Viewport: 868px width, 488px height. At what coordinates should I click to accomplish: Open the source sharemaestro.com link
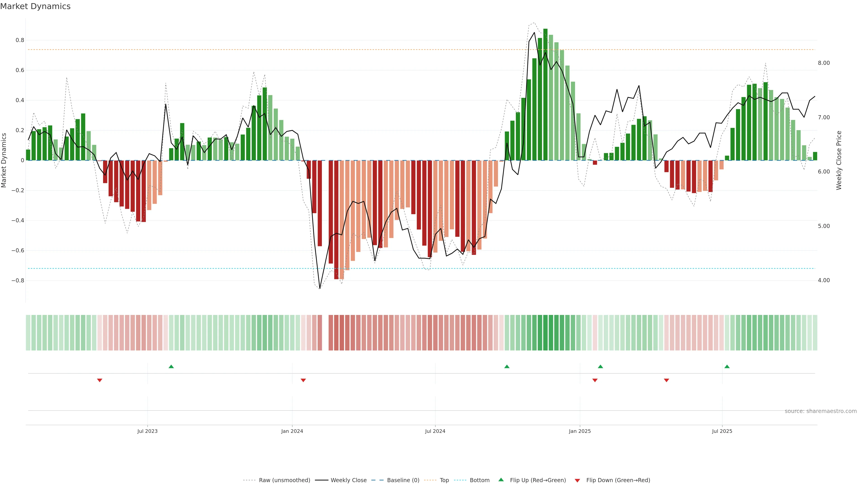pos(821,411)
